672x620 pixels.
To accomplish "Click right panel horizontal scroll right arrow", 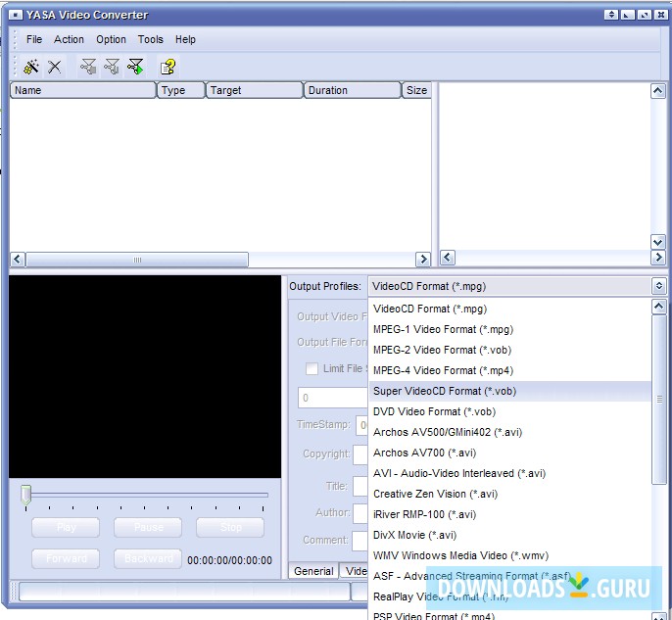I will coord(658,258).
